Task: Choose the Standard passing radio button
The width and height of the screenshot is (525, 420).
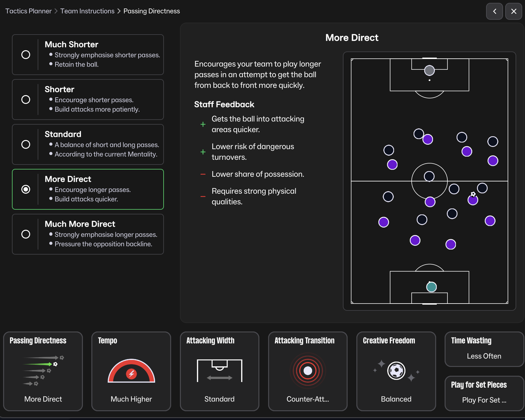Action: 26,144
